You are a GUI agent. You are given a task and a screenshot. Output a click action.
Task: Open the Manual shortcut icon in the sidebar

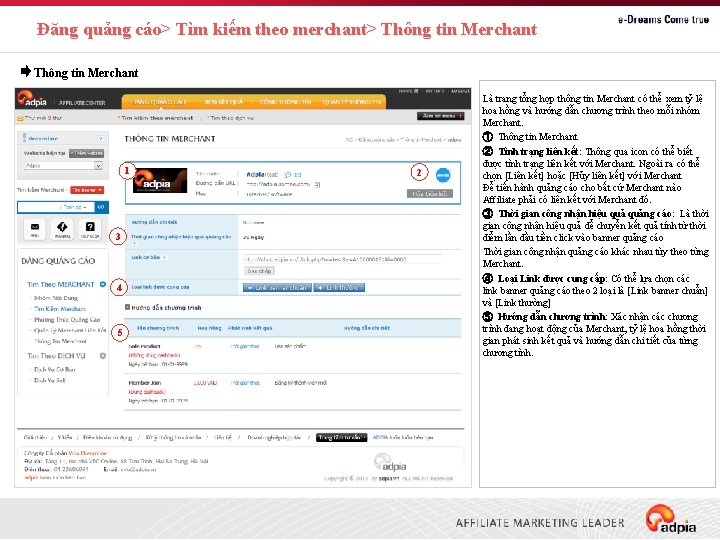[62, 229]
